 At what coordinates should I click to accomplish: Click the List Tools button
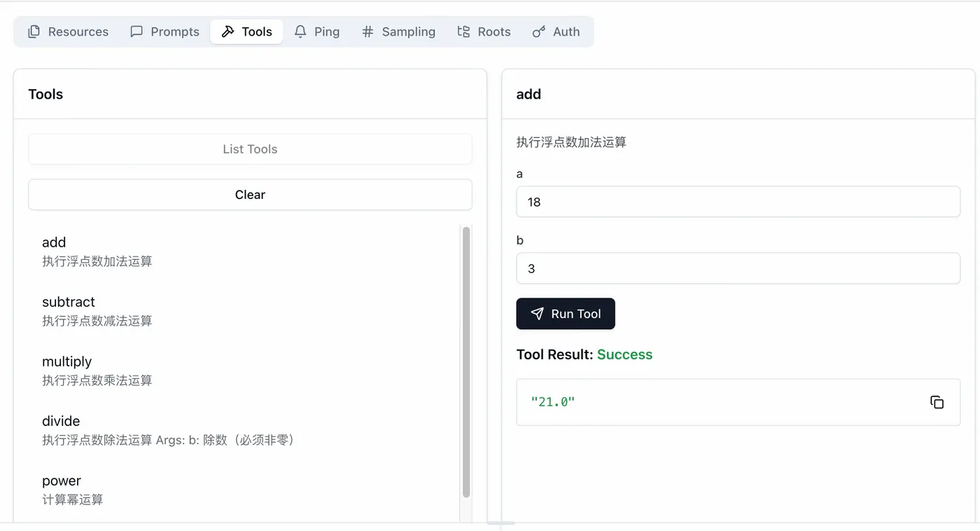coord(250,149)
